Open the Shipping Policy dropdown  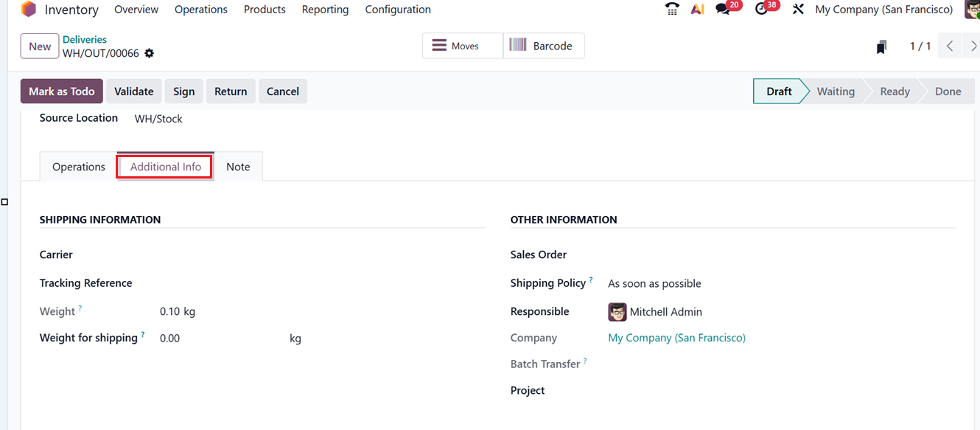pyautogui.click(x=654, y=283)
